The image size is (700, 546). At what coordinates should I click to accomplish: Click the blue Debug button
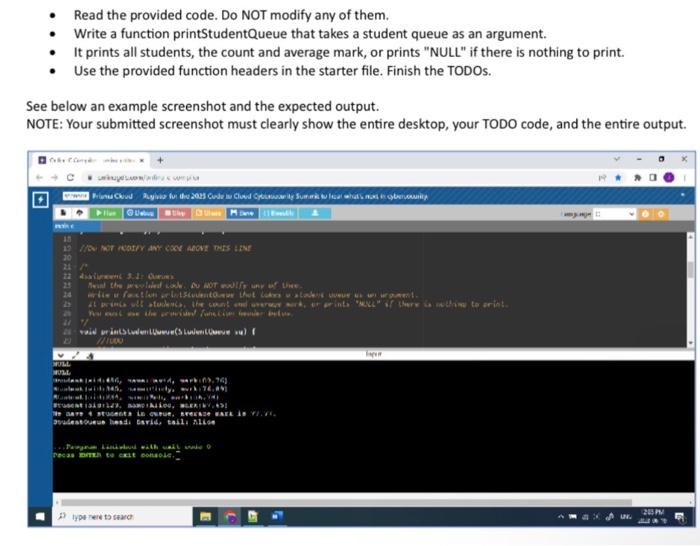point(141,213)
